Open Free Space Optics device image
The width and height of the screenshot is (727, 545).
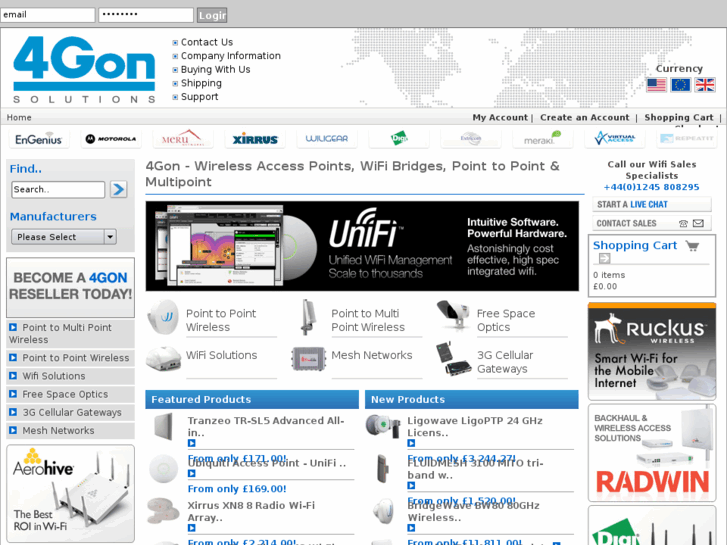pyautogui.click(x=453, y=315)
